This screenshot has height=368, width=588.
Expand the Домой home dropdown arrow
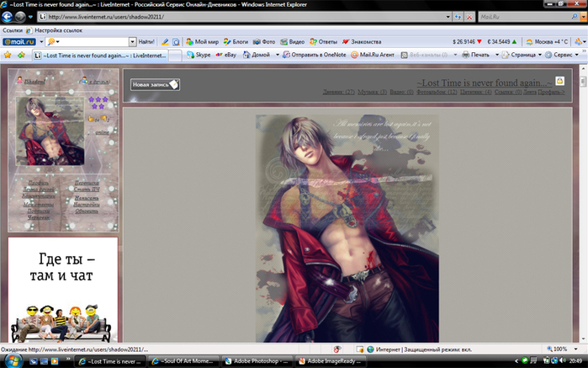tap(278, 55)
